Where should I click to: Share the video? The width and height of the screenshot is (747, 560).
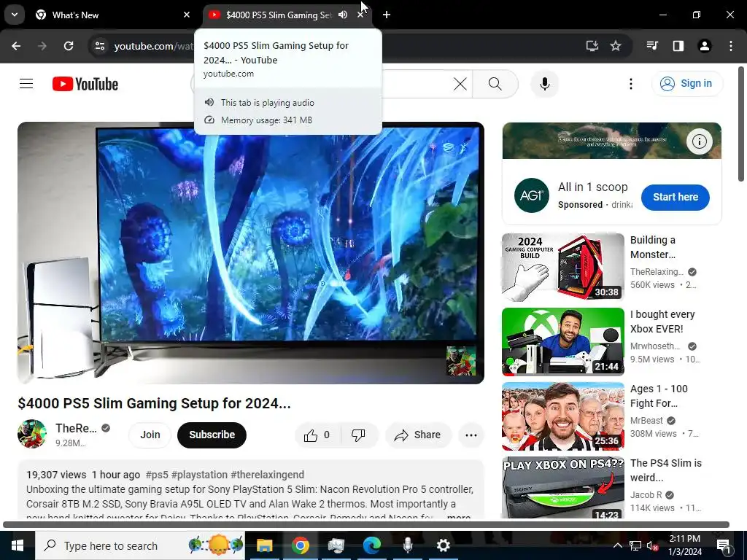point(418,435)
